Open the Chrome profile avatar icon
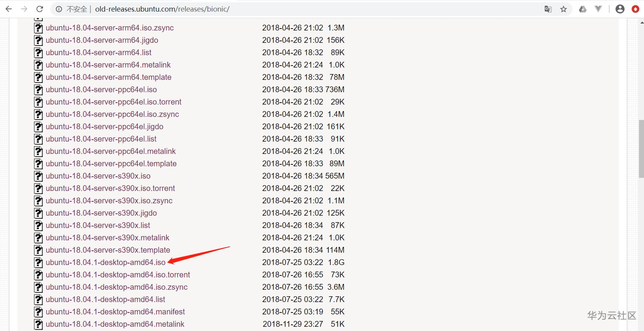Screen dimensions: 644x331 pyautogui.click(x=620, y=9)
